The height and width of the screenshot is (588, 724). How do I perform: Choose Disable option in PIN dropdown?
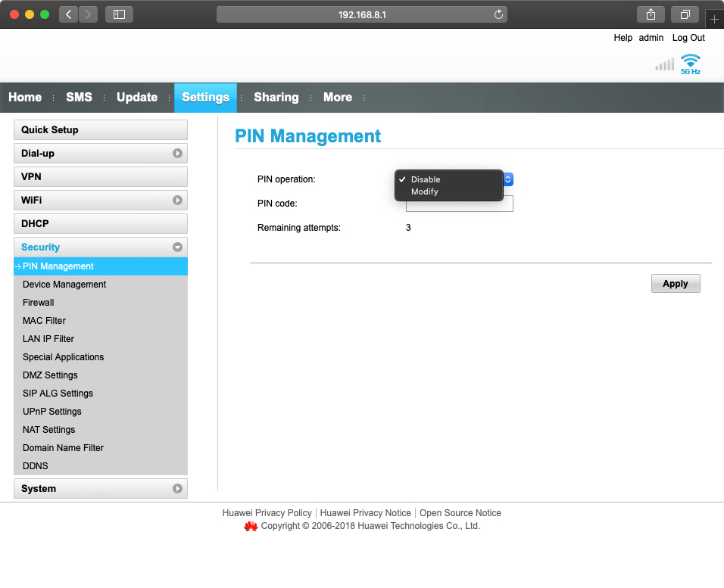point(426,179)
